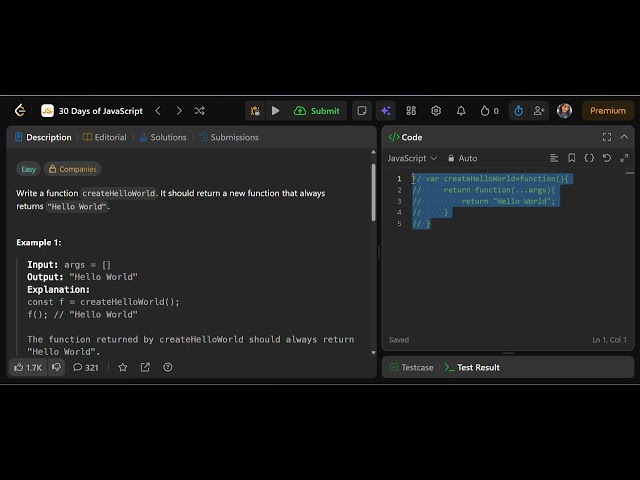Image resolution: width=640 pixels, height=480 pixels.
Task: View the streak flame counter
Action: tap(489, 111)
